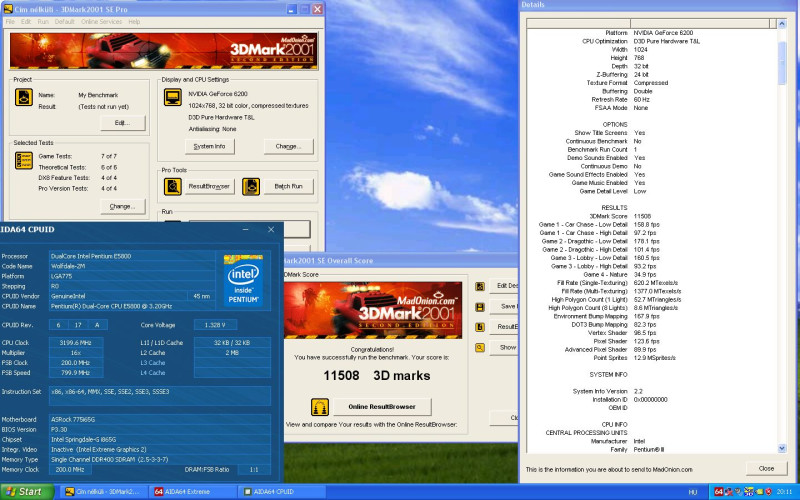This screenshot has width=800, height=500.
Task: Click the HU language indicator on taskbar
Action: tap(692, 492)
